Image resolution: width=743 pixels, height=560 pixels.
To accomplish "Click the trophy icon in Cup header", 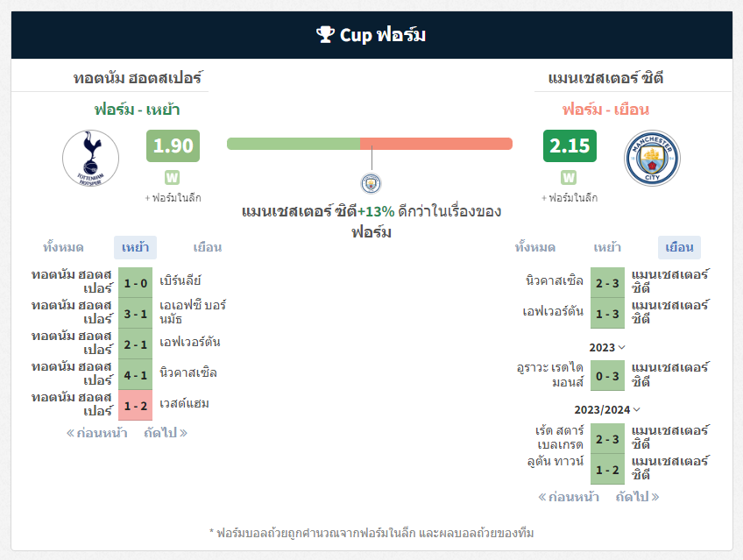I will click(x=325, y=34).
